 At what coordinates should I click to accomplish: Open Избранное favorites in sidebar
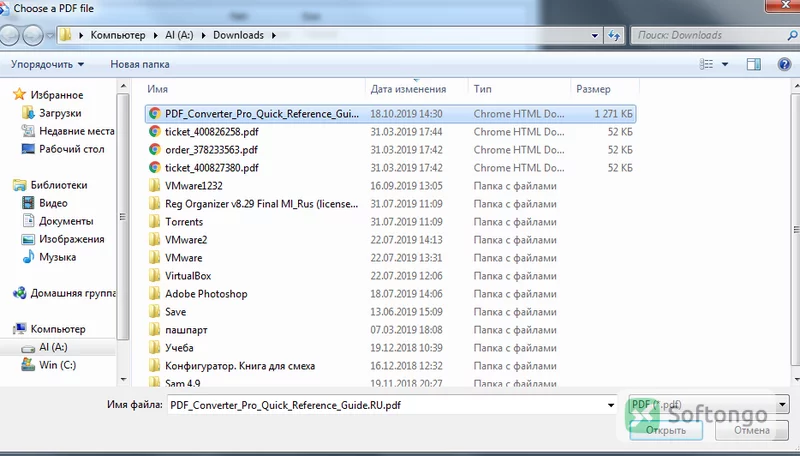(x=57, y=95)
